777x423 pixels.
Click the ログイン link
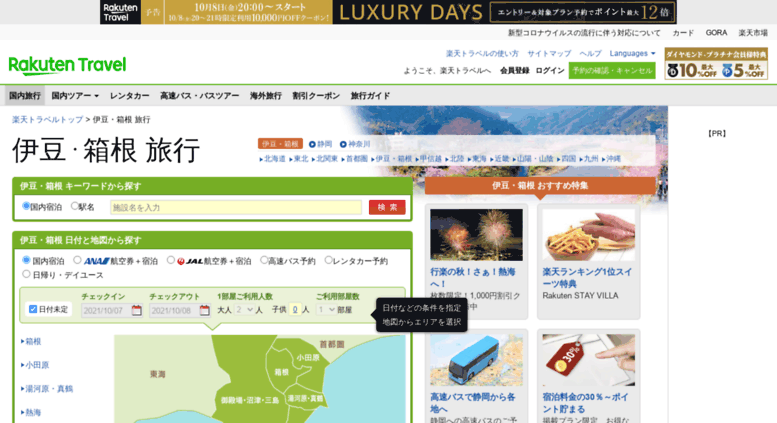pos(550,70)
